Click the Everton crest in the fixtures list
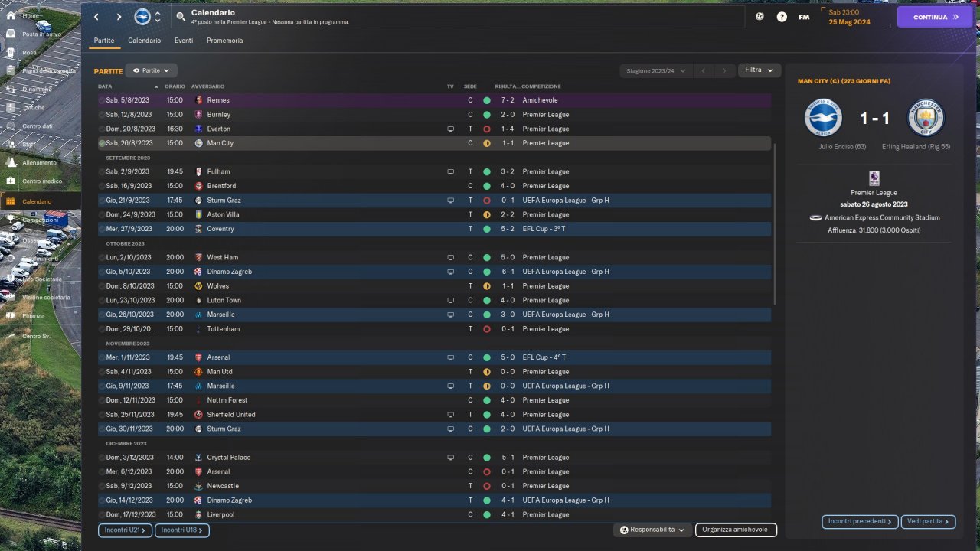Viewport: 980px width, 551px height. pyautogui.click(x=199, y=129)
